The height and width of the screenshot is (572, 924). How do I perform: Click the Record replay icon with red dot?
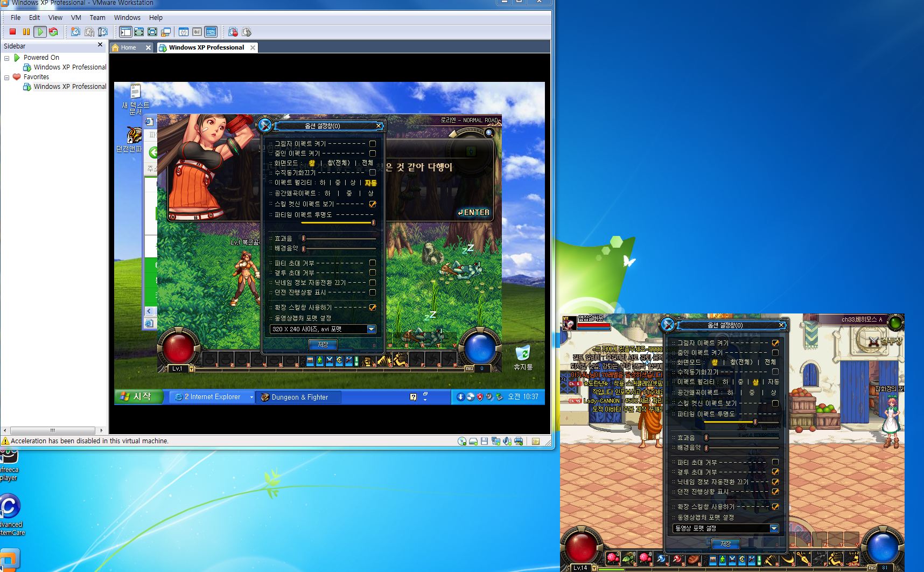click(233, 32)
